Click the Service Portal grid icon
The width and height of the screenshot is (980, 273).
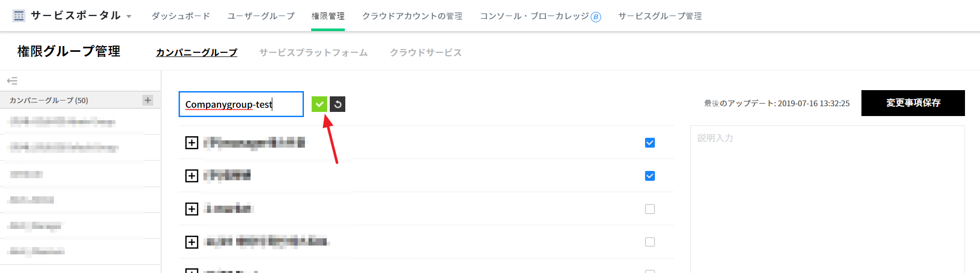[19, 16]
